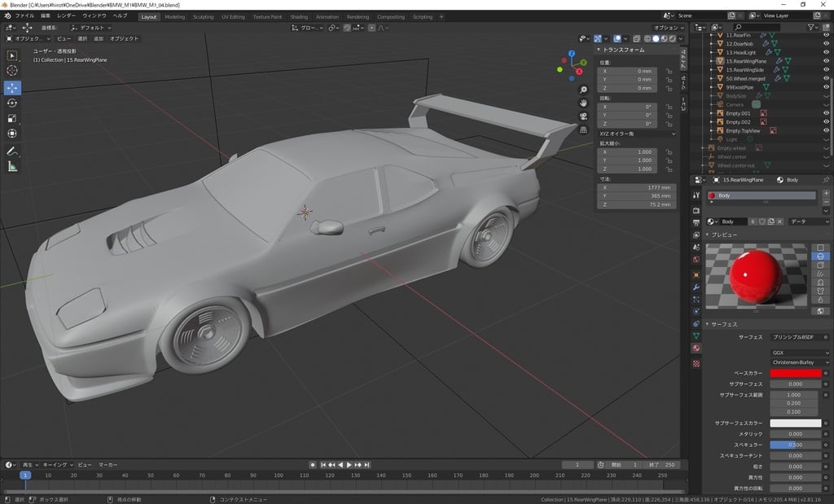Click the オプション button in viewport header

click(666, 28)
